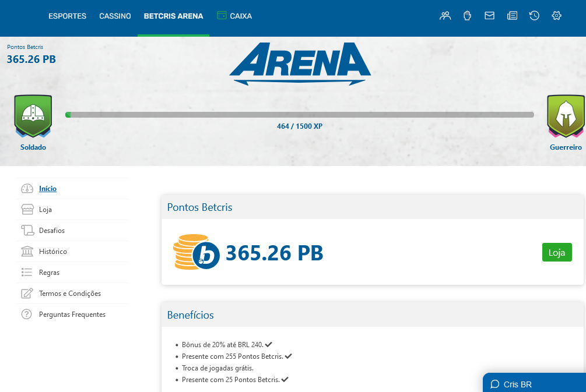Click the gold coins Betcris points icon
This screenshot has width=586, height=392.
coord(196,252)
